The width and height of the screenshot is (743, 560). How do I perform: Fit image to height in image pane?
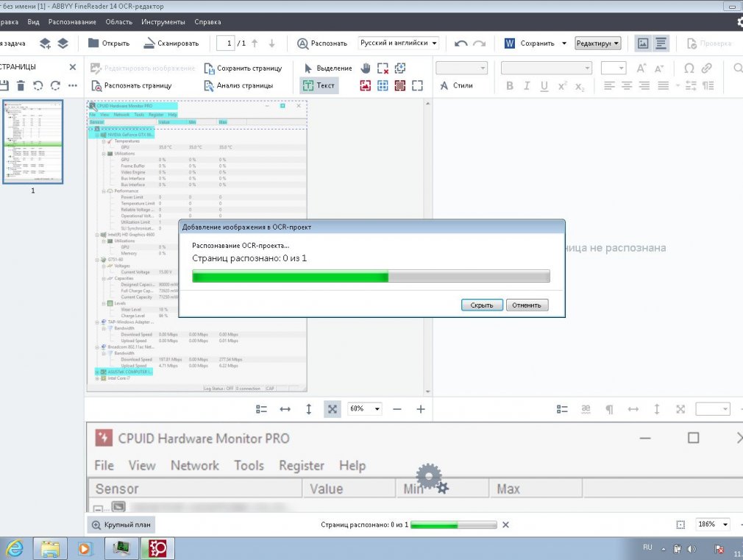(308, 409)
